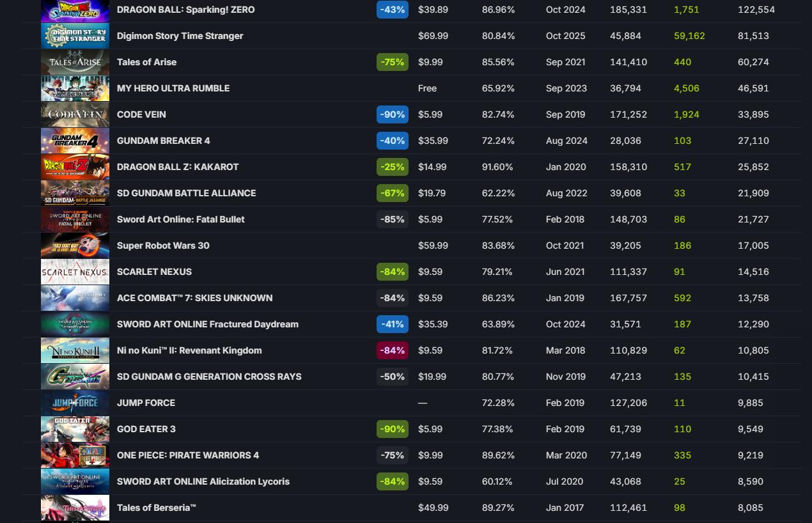Open ONE PIECE: PIRATE WARRIORS 4 title
Image resolution: width=812 pixels, height=523 pixels.
coord(188,455)
